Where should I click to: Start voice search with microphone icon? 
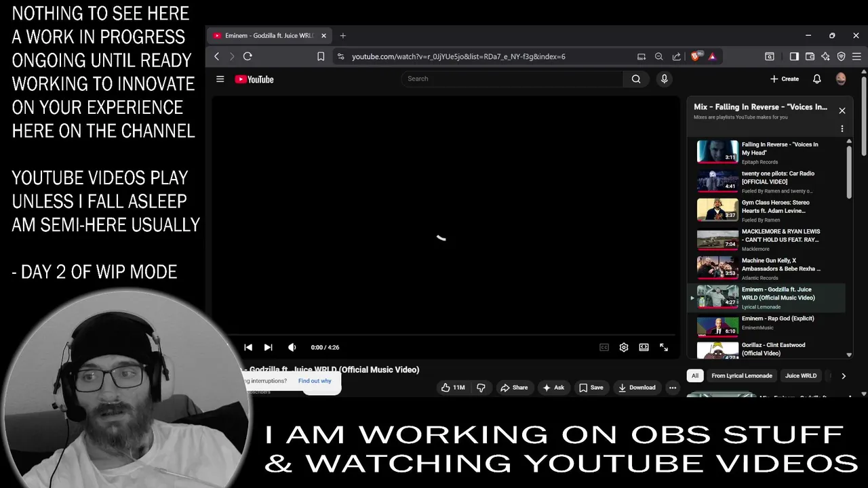tap(664, 79)
